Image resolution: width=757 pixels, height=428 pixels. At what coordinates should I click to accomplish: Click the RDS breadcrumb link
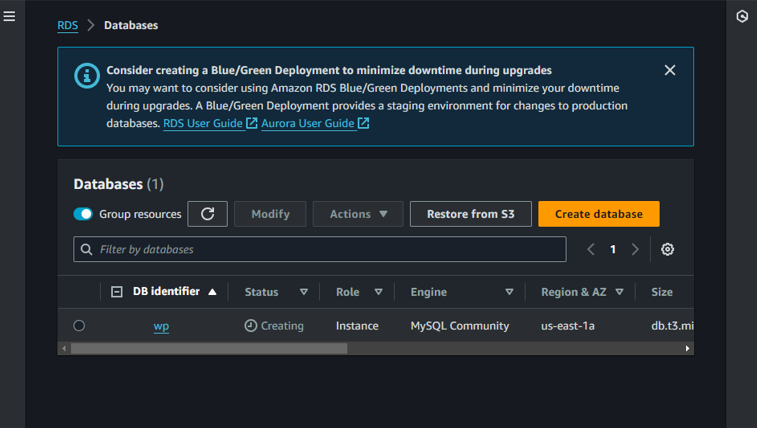pos(68,25)
